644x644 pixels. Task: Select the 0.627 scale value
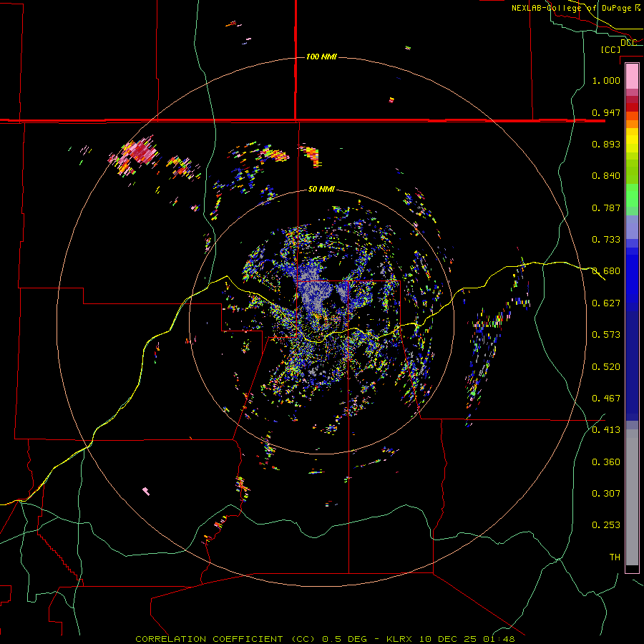tap(606, 303)
